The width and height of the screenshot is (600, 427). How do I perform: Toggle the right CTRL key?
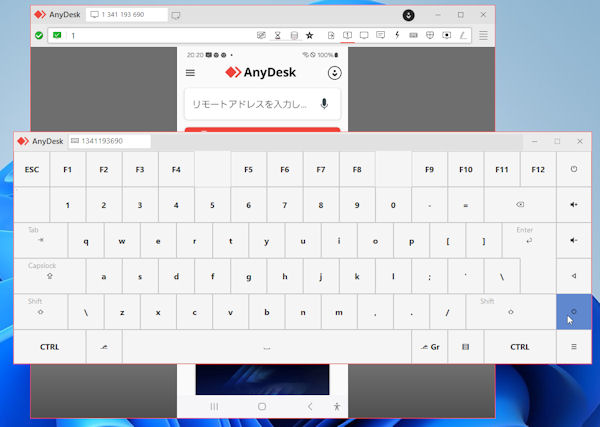pos(519,347)
